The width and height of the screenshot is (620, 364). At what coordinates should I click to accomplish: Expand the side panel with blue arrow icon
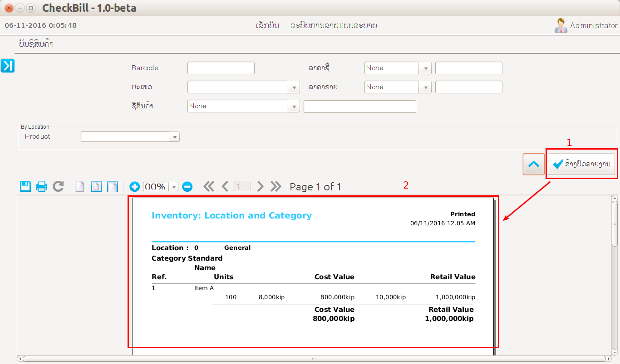(8, 66)
